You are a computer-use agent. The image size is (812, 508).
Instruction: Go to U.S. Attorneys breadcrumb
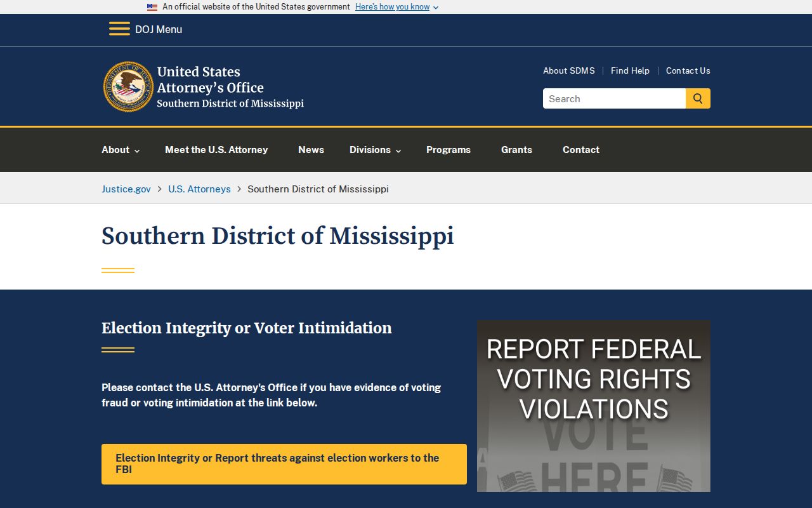[x=199, y=189]
